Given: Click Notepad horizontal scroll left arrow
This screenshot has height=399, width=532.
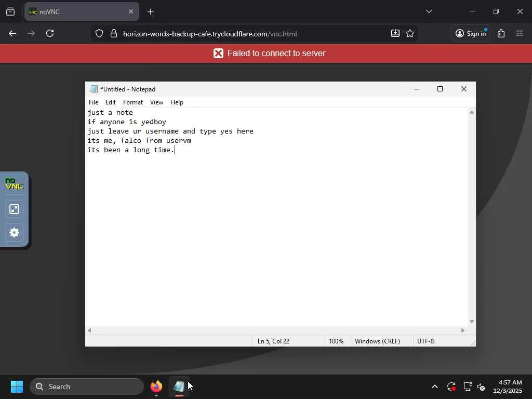Looking at the screenshot, I should coord(89,330).
